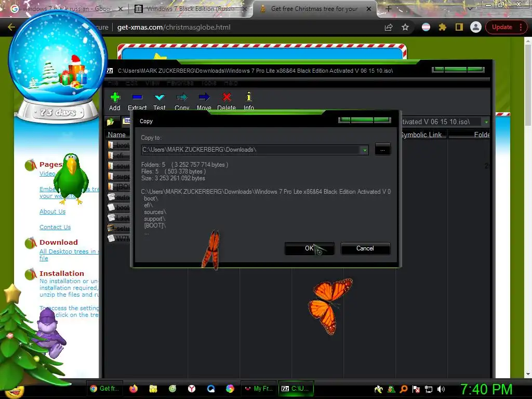Select the setup file icon in 7-Zip list
The height and width of the screenshot is (399, 532).
click(111, 228)
